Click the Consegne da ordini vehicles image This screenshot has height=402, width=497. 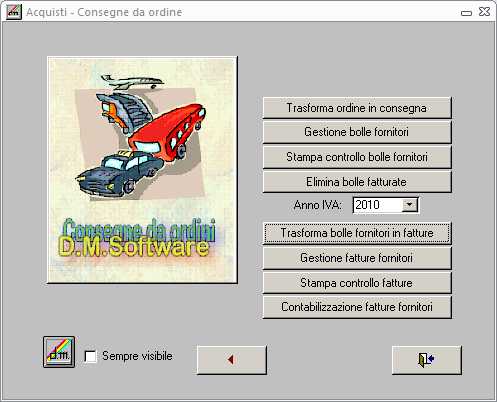pos(142,170)
